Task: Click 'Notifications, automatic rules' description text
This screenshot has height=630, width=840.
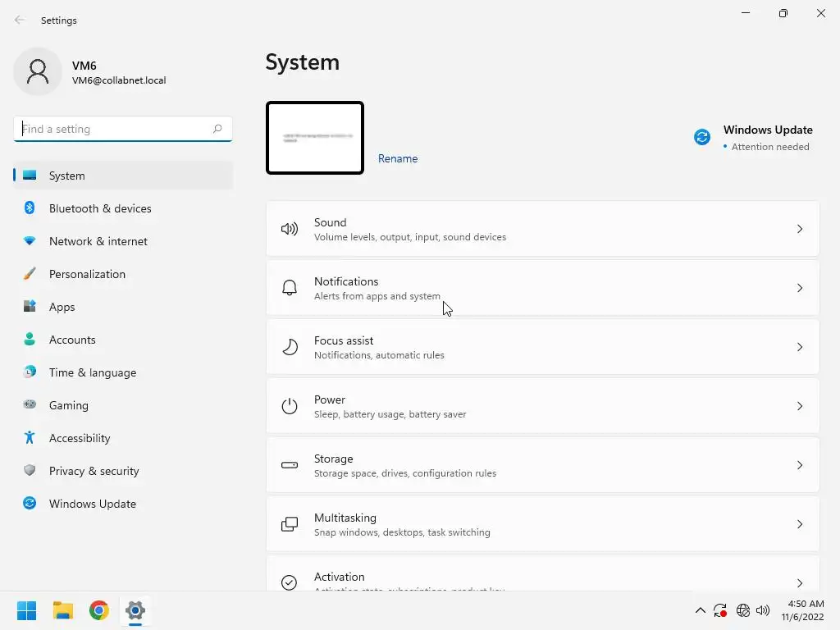Action: [x=379, y=355]
